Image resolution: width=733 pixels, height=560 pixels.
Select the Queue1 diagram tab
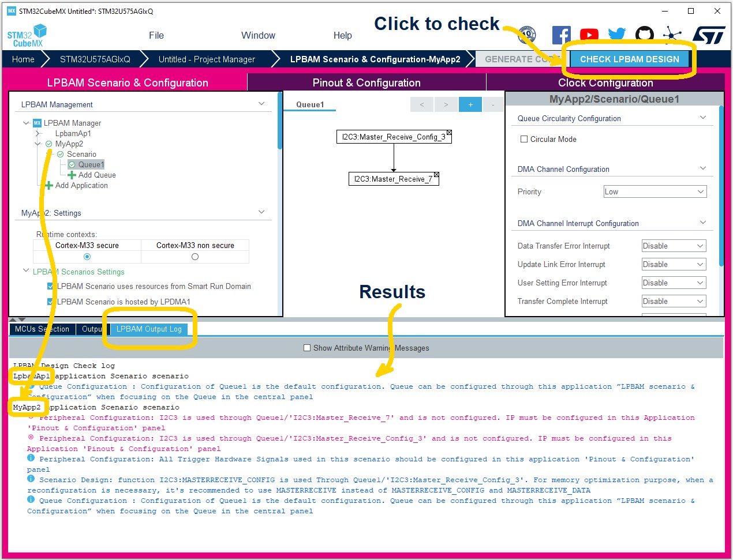pyautogui.click(x=310, y=104)
